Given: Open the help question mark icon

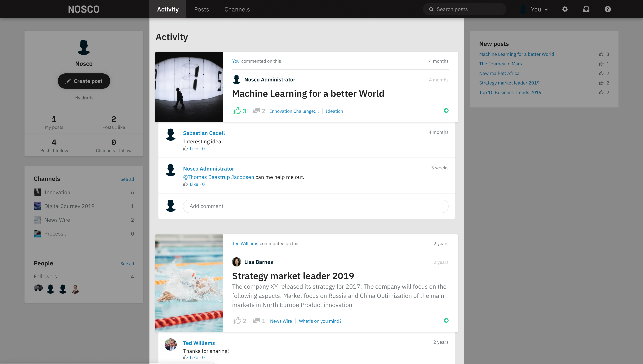Looking at the screenshot, I should (x=608, y=9).
